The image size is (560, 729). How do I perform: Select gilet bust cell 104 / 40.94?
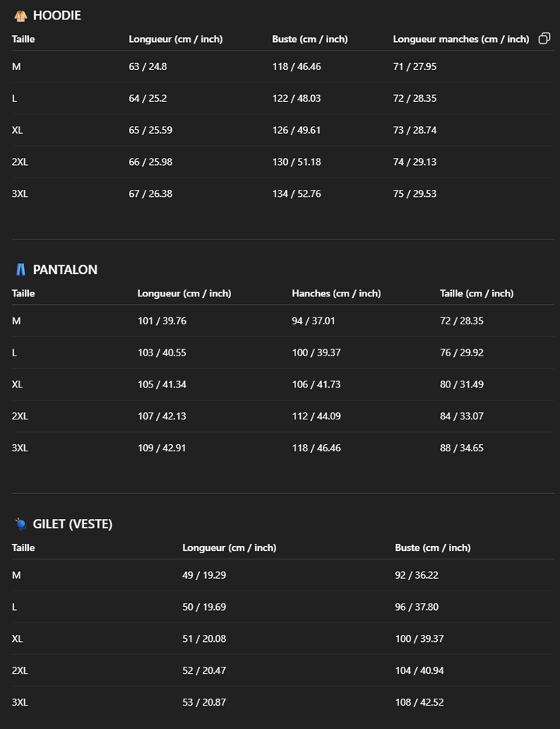pos(419,671)
